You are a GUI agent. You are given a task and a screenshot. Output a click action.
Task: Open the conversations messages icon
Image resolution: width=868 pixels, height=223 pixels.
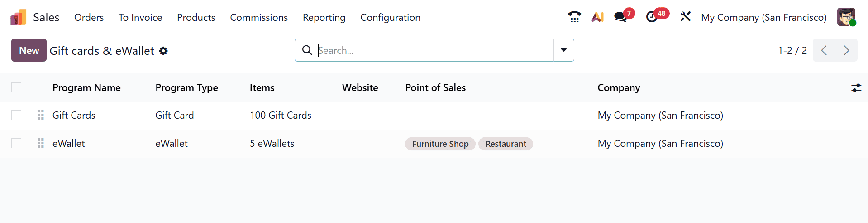tap(621, 17)
